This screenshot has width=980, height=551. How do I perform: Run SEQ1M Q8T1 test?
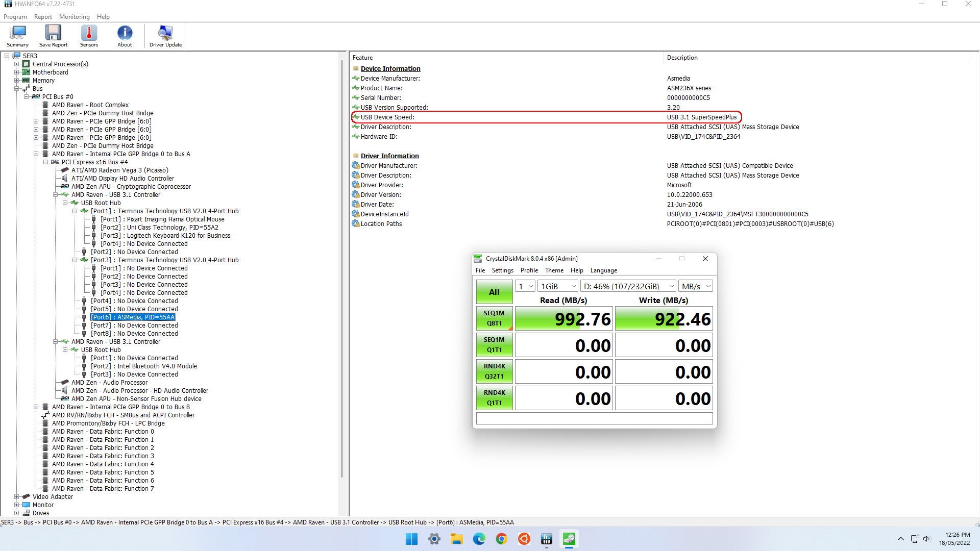point(494,318)
